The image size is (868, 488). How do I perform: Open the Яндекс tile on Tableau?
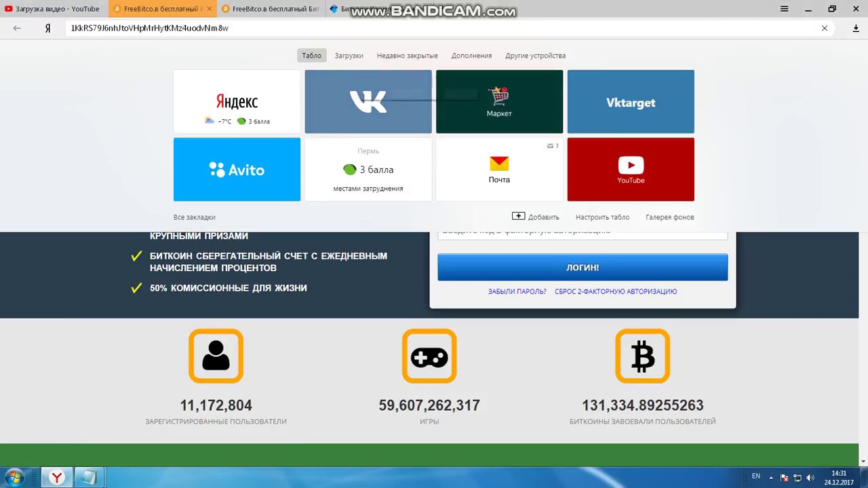pyautogui.click(x=237, y=102)
